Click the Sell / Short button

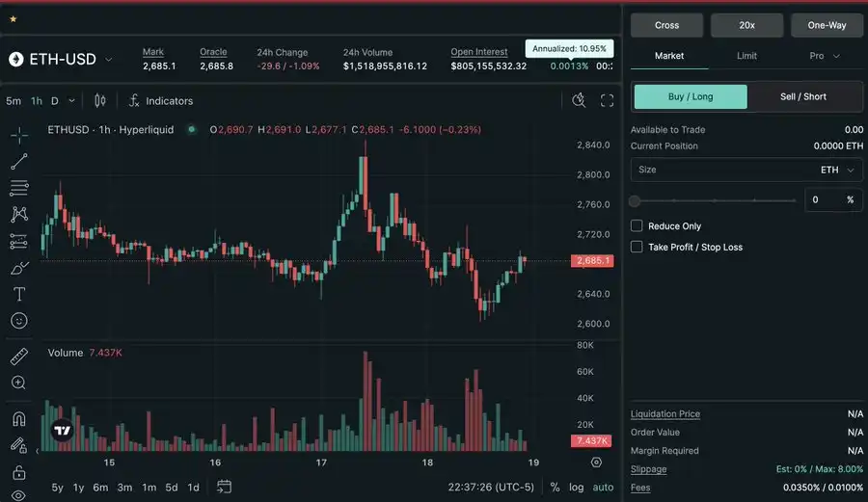point(802,96)
